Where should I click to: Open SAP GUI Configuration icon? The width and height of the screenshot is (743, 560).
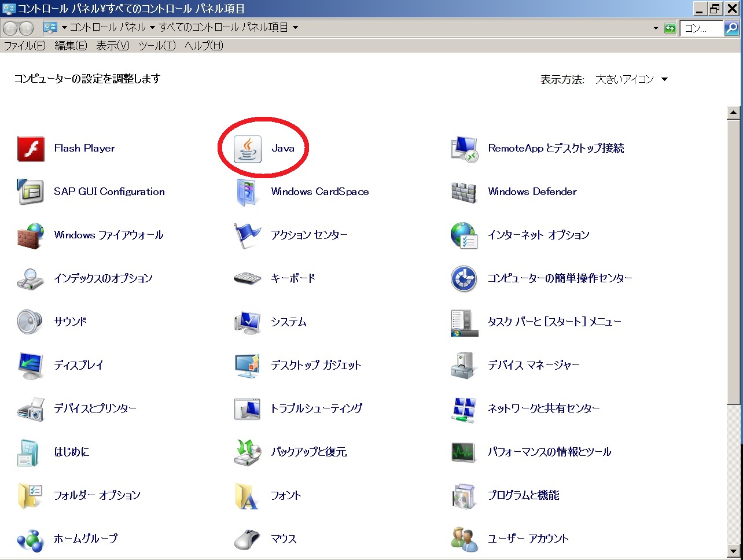[31, 192]
